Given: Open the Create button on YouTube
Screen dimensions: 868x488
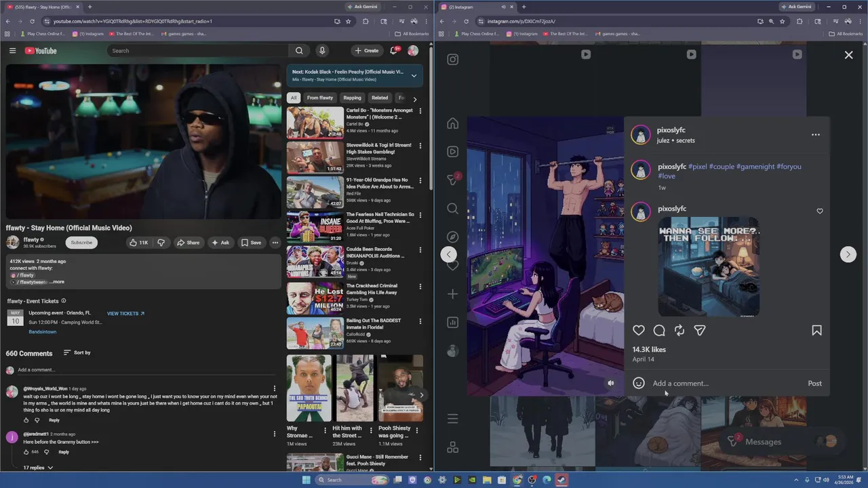Looking at the screenshot, I should 366,51.
